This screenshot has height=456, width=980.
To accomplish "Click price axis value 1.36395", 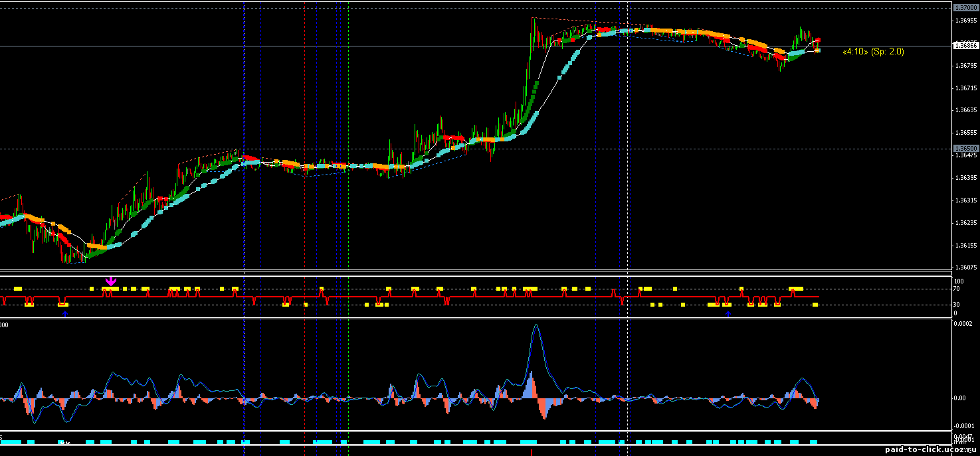I will tap(966, 178).
